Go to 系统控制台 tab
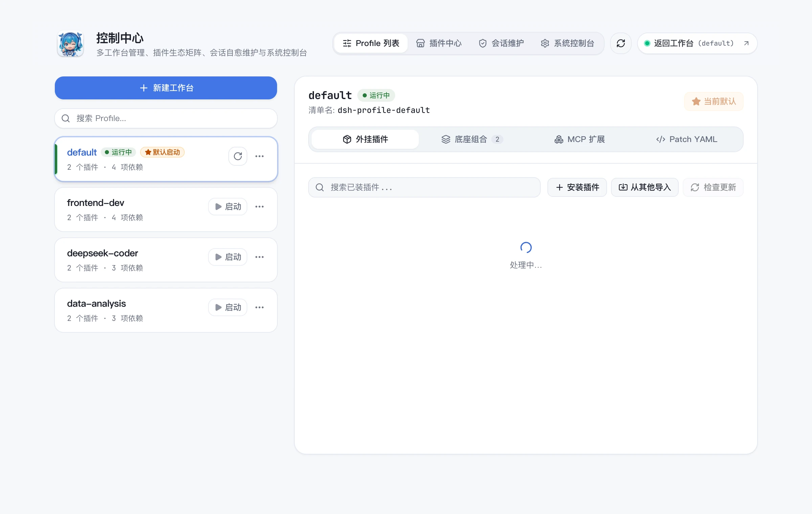The image size is (812, 514). [567, 43]
